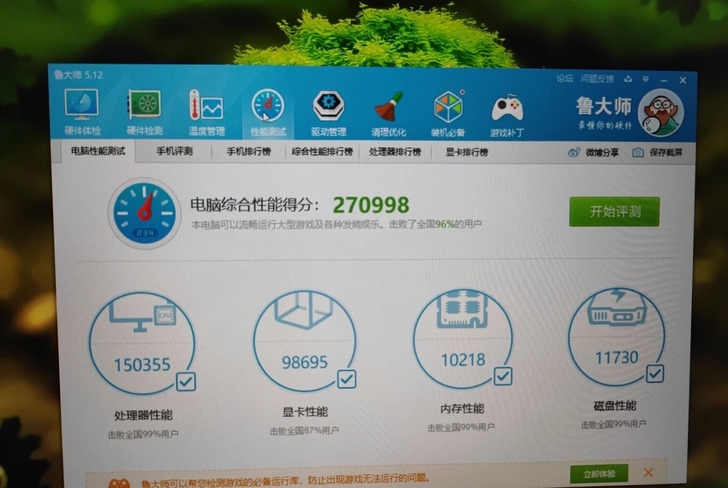Close the 鲁大师 window
This screenshot has width=728, height=488.
682,80
